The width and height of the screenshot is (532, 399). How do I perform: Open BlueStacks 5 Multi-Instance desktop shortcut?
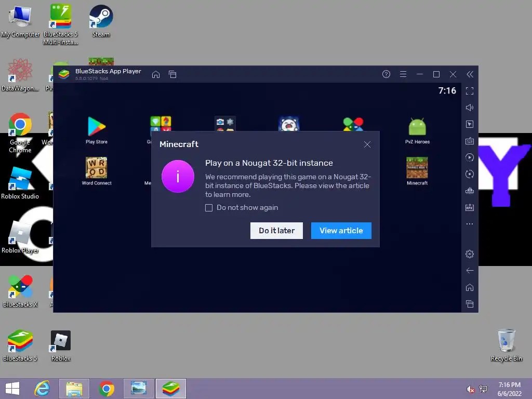point(61,24)
